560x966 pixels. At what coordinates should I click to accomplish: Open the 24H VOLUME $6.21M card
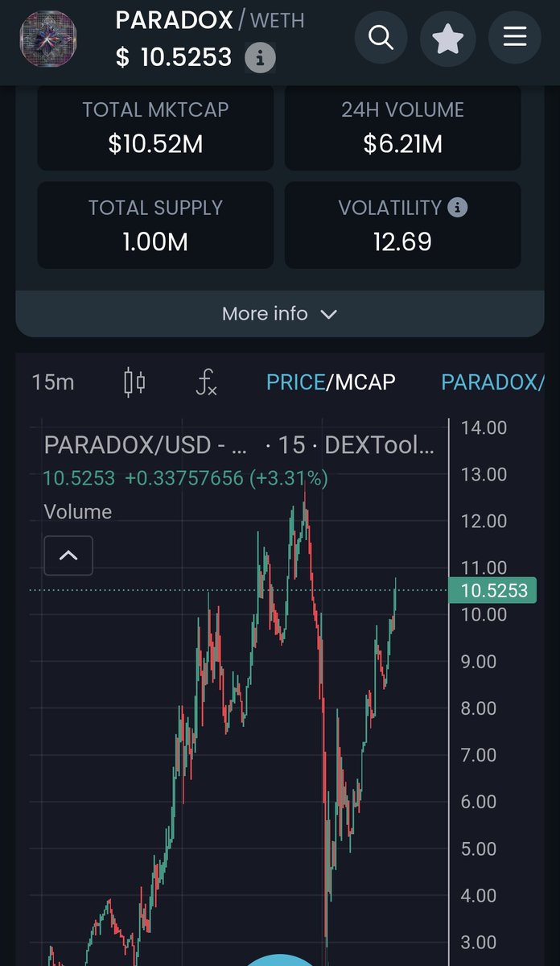(403, 127)
